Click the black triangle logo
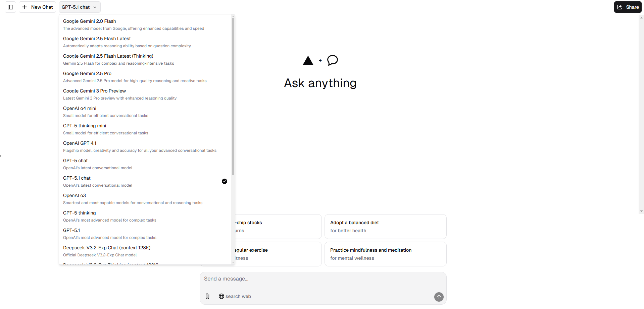 pyautogui.click(x=308, y=61)
